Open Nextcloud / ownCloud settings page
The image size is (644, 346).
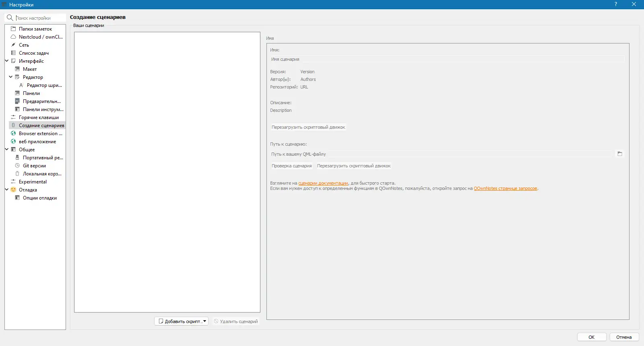[41, 37]
